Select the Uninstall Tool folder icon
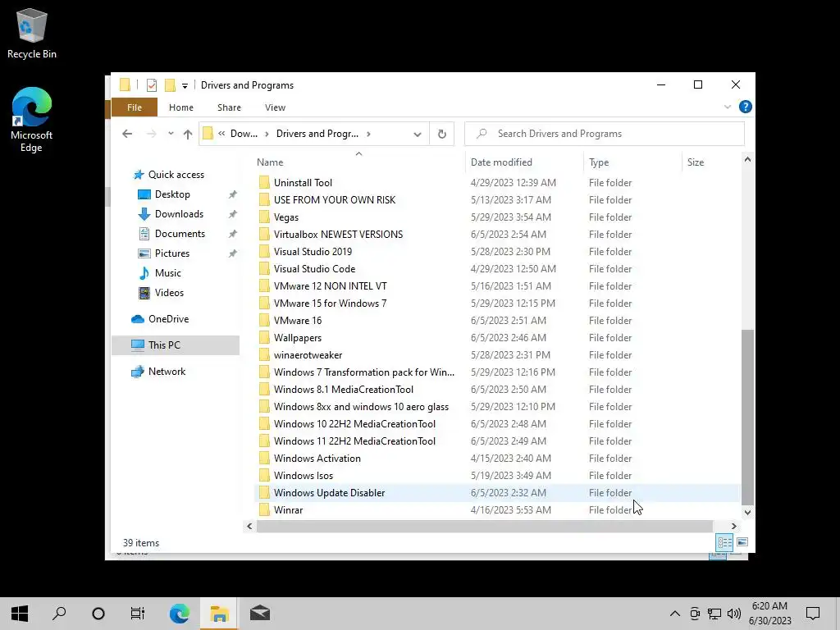This screenshot has width=840, height=630. click(x=264, y=183)
